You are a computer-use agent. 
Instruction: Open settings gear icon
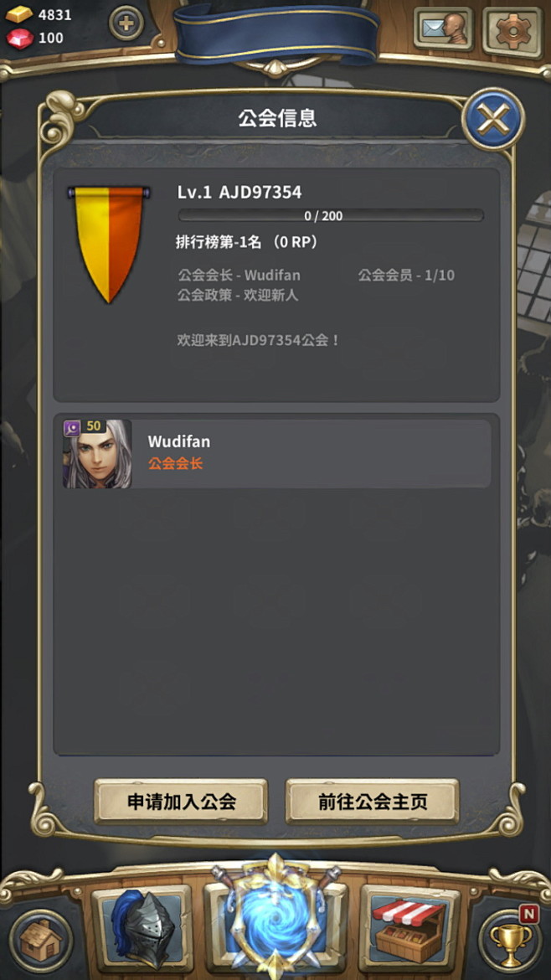pos(512,29)
